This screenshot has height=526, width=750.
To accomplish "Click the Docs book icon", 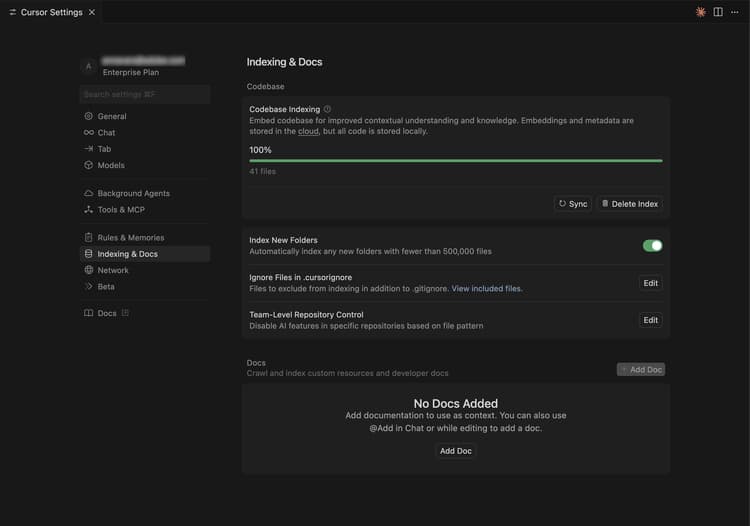I will point(88,313).
